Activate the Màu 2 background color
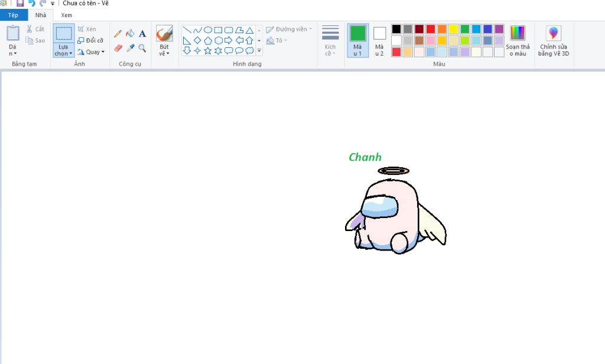This screenshot has width=605, height=364. pos(380,41)
